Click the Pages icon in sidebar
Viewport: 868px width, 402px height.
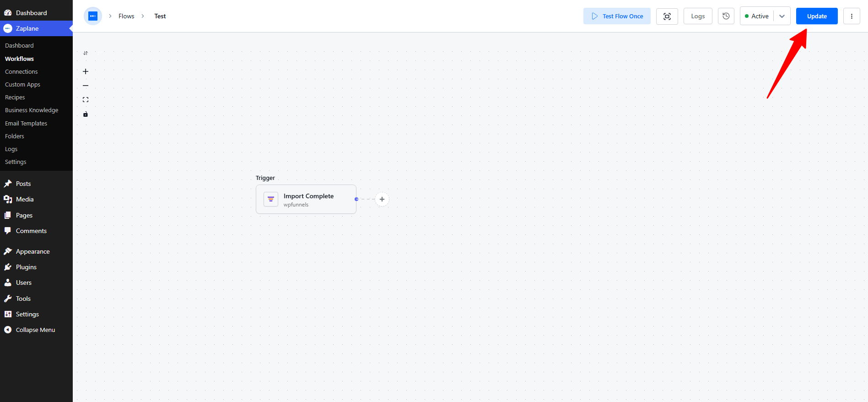click(x=8, y=215)
